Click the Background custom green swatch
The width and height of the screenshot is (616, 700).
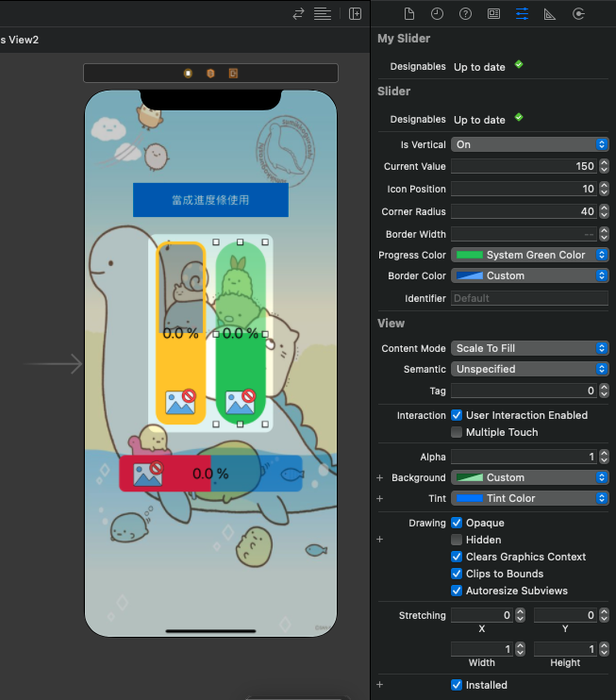click(470, 477)
